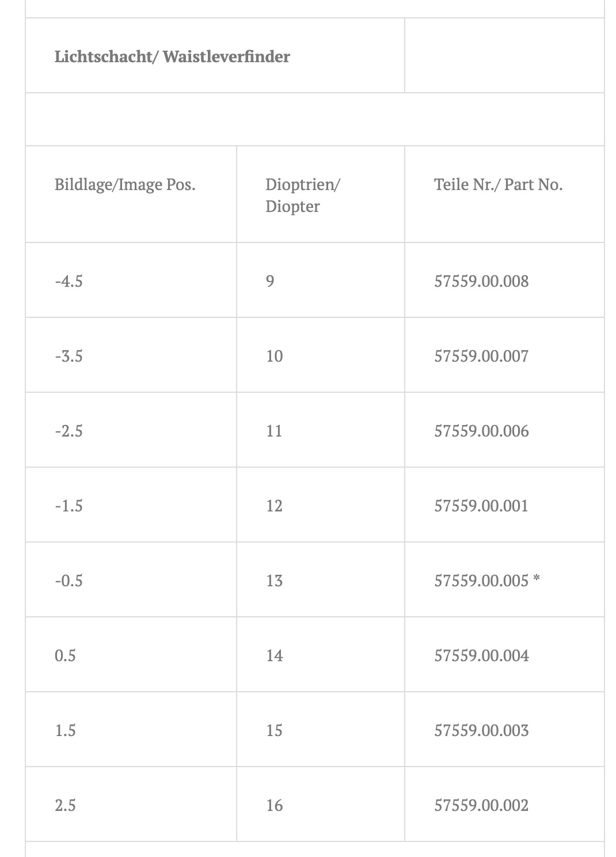Image resolution: width=616 pixels, height=857 pixels.
Task: Click the image position value -4.5
Action: [69, 281]
